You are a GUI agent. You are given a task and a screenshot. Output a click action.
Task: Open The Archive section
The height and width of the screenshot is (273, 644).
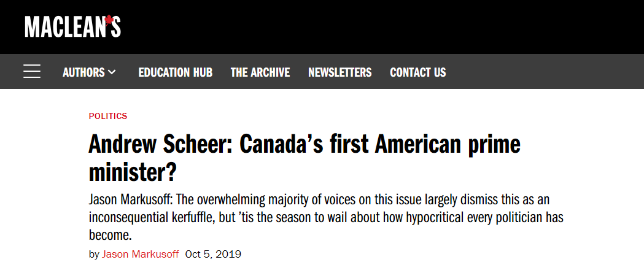click(x=260, y=72)
